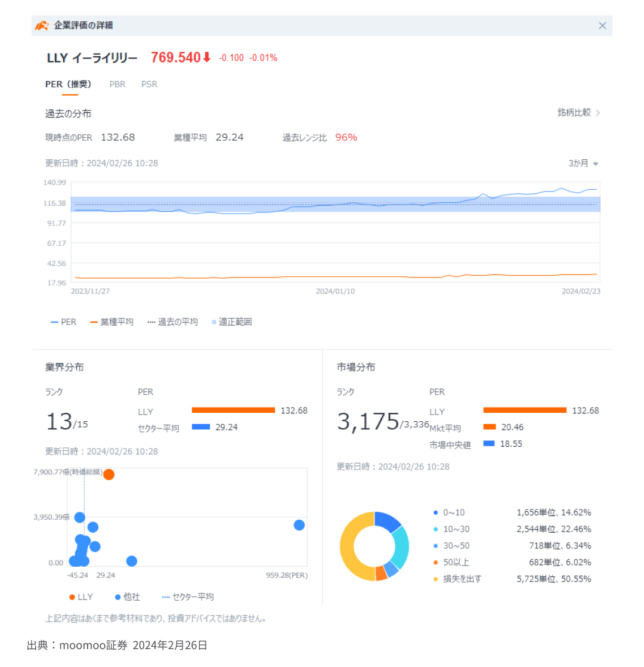The image size is (644, 667).
Task: Click the 2024/01/10 chart date label
Action: coord(335,291)
